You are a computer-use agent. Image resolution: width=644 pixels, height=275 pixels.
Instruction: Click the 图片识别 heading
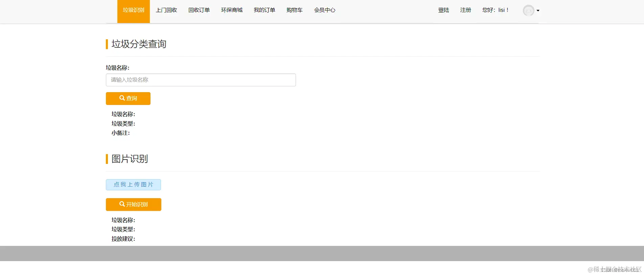tap(130, 159)
